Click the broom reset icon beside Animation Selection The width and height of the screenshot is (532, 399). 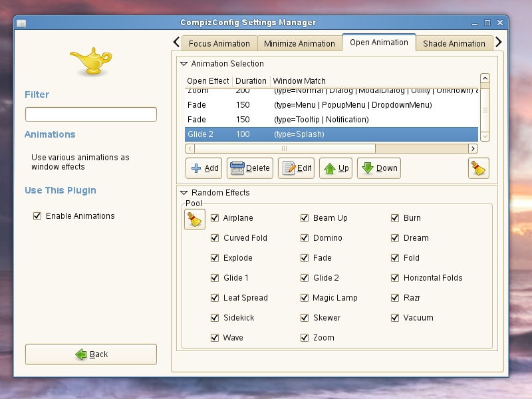(x=478, y=168)
